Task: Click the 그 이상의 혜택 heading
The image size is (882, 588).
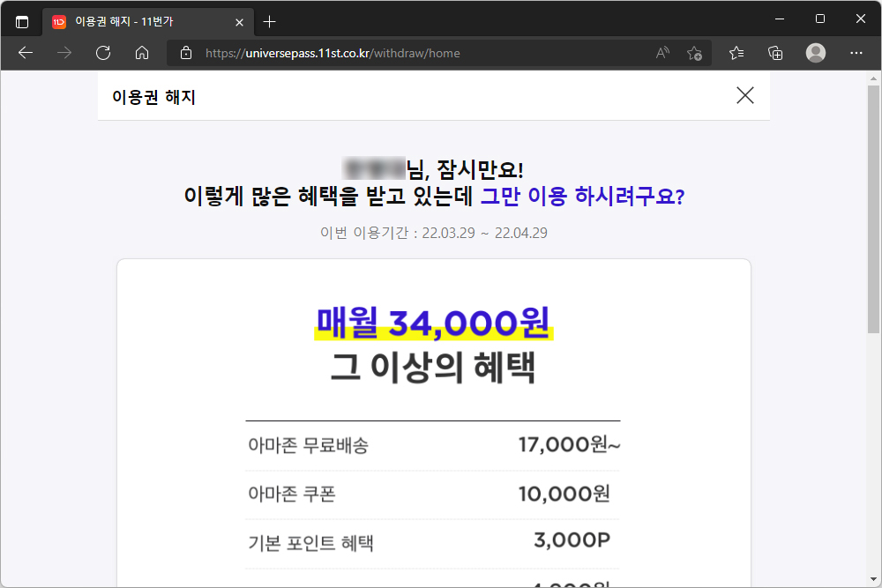Action: pyautogui.click(x=433, y=368)
